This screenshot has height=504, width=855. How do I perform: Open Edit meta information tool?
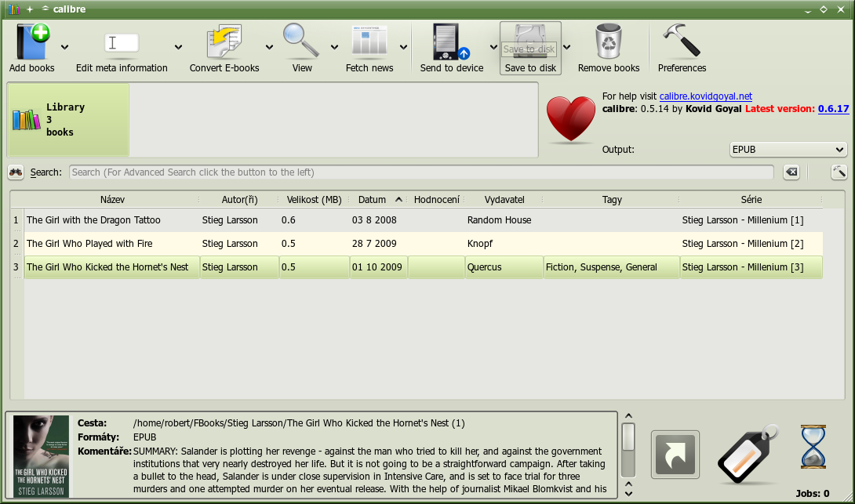coord(121,42)
